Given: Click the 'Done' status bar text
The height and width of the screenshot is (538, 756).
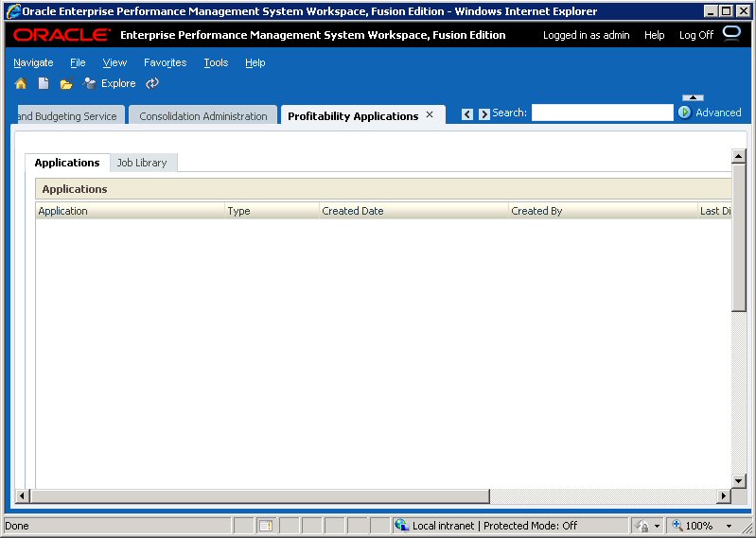Looking at the screenshot, I should pyautogui.click(x=17, y=526).
